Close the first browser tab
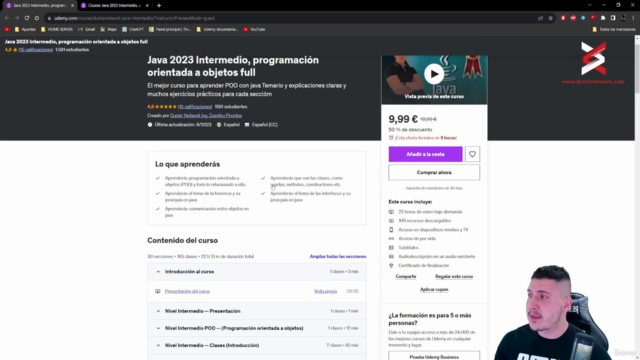The image size is (640, 360). click(72, 6)
